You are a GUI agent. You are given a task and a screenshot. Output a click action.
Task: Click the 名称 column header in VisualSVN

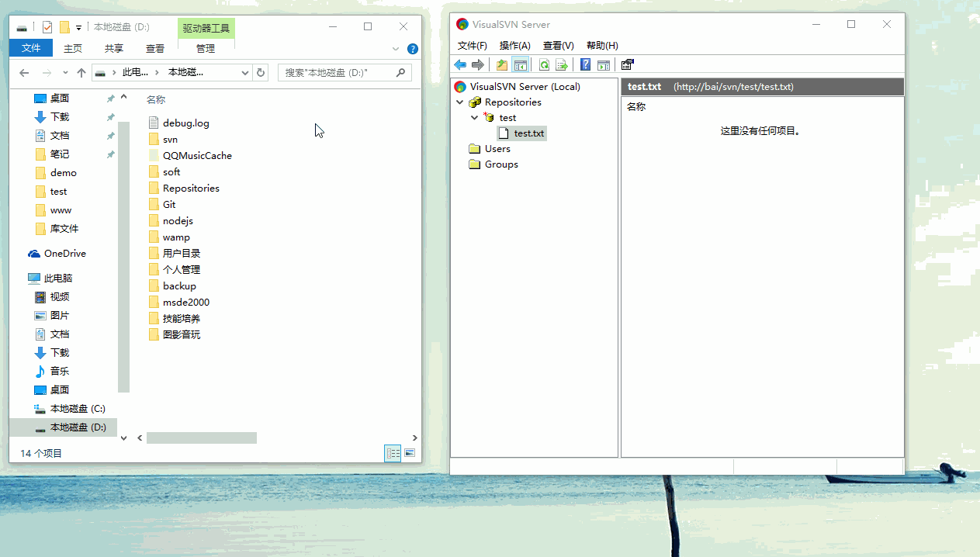coord(636,107)
